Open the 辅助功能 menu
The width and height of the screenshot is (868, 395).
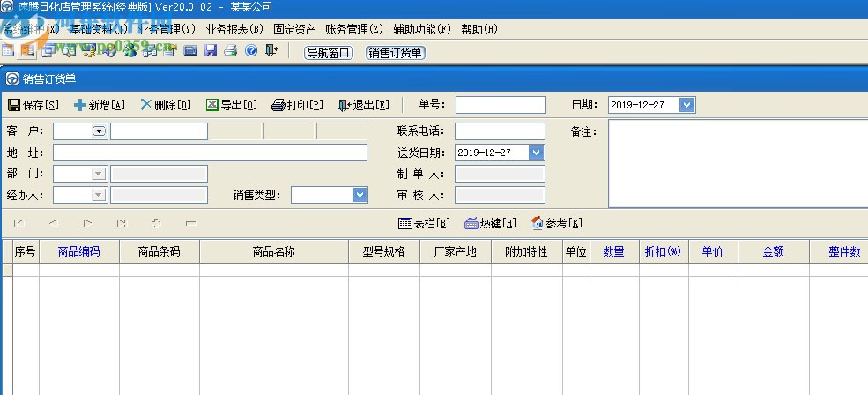[422, 29]
